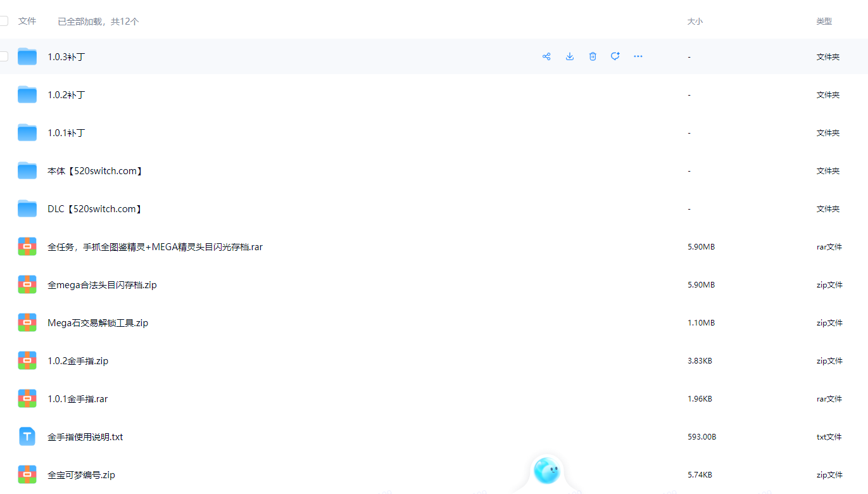Sort by the 文件 name column header
This screenshot has width=868, height=494.
point(27,21)
